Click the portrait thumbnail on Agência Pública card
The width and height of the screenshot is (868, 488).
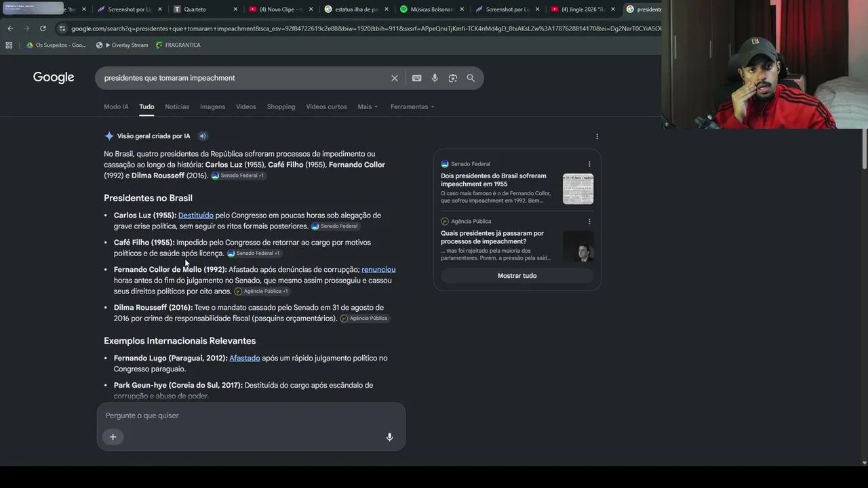coord(578,247)
